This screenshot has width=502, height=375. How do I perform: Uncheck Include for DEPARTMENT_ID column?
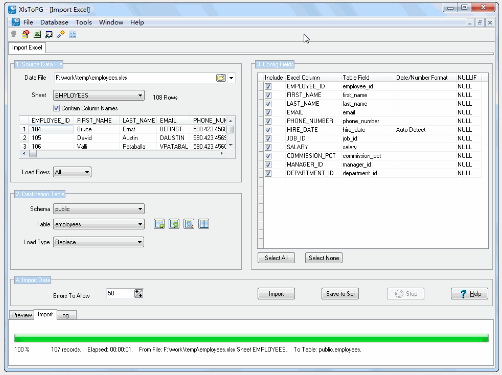[268, 173]
